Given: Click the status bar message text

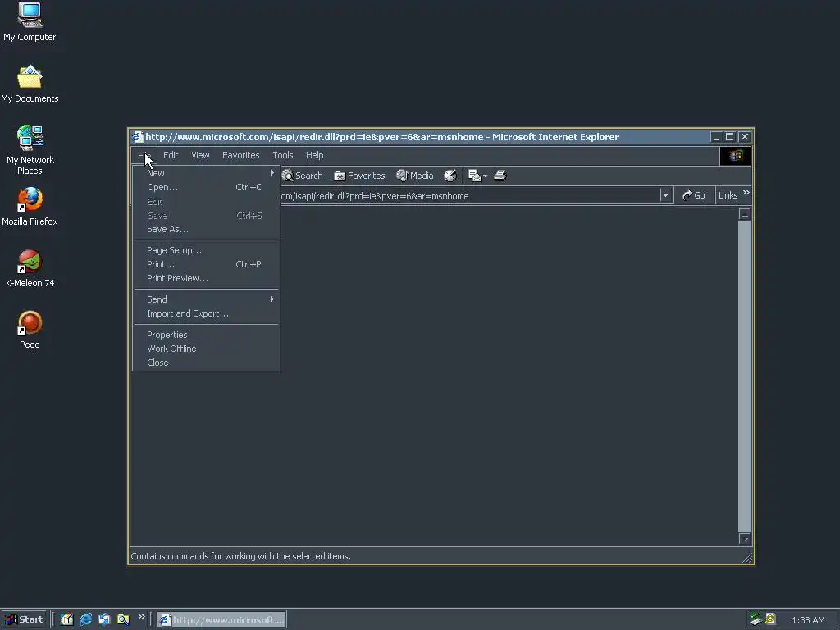Looking at the screenshot, I should (240, 556).
